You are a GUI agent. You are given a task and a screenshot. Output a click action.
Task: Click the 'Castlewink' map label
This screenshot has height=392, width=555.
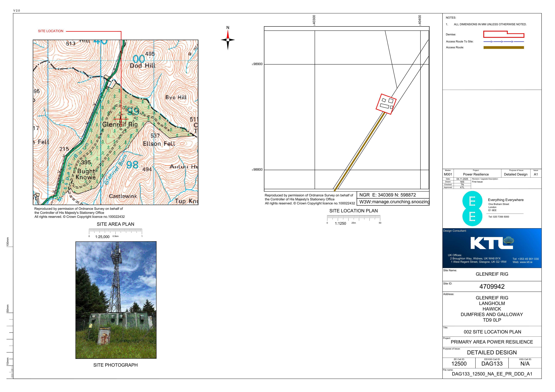(123, 196)
